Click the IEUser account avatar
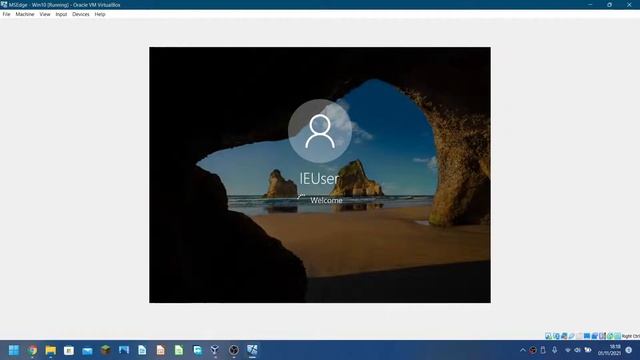The image size is (640, 360). pyautogui.click(x=320, y=131)
